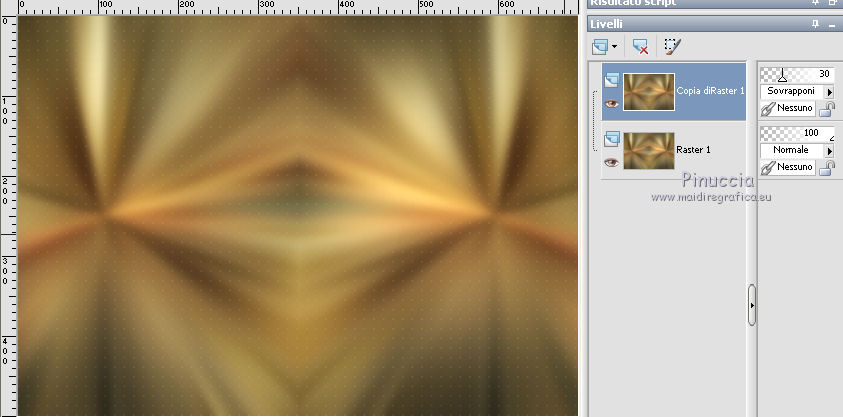Click the link set Nessuno button for Copia diRaster 1
This screenshot has height=417, width=843.
click(x=788, y=109)
